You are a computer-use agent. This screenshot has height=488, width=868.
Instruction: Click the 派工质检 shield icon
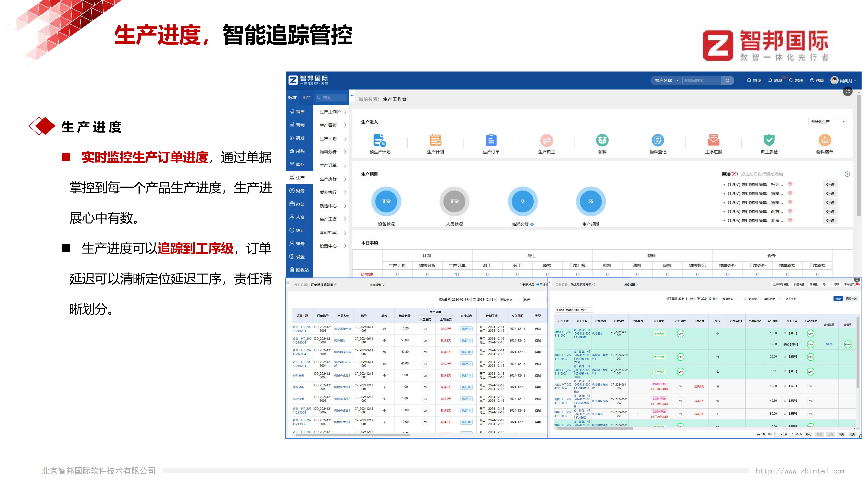tap(769, 140)
